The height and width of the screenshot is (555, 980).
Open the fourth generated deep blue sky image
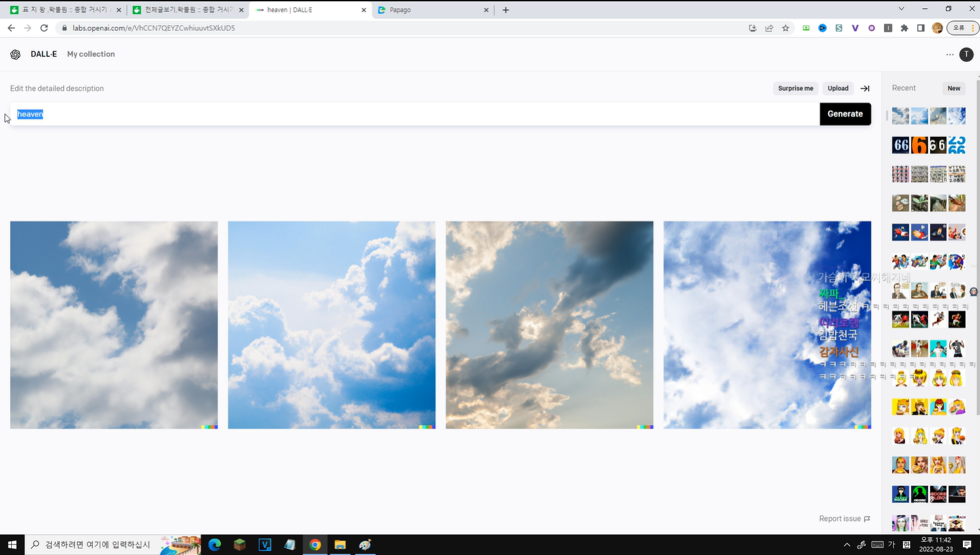[x=767, y=325]
